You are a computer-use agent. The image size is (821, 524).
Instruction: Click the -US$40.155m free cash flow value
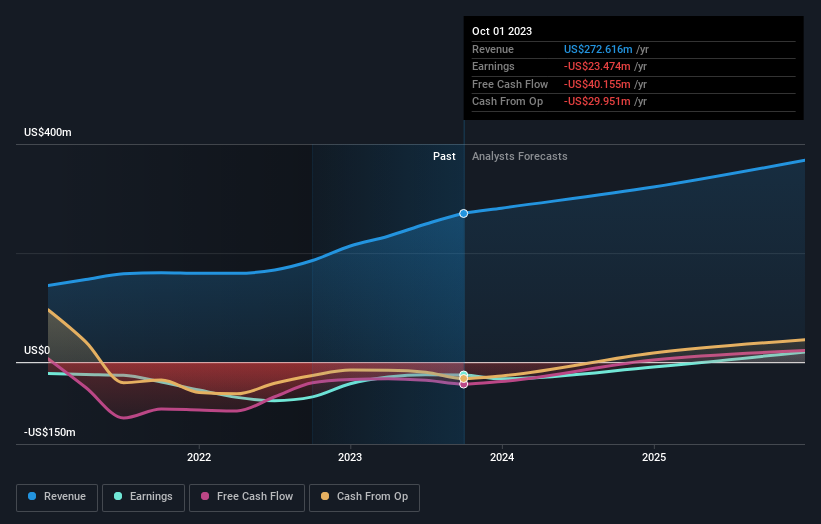(x=597, y=84)
